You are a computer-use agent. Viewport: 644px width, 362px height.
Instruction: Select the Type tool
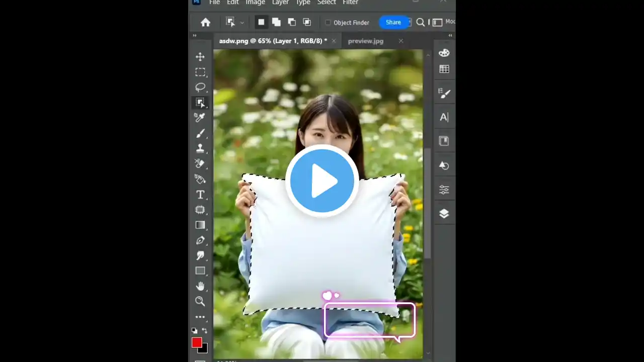pyautogui.click(x=200, y=195)
